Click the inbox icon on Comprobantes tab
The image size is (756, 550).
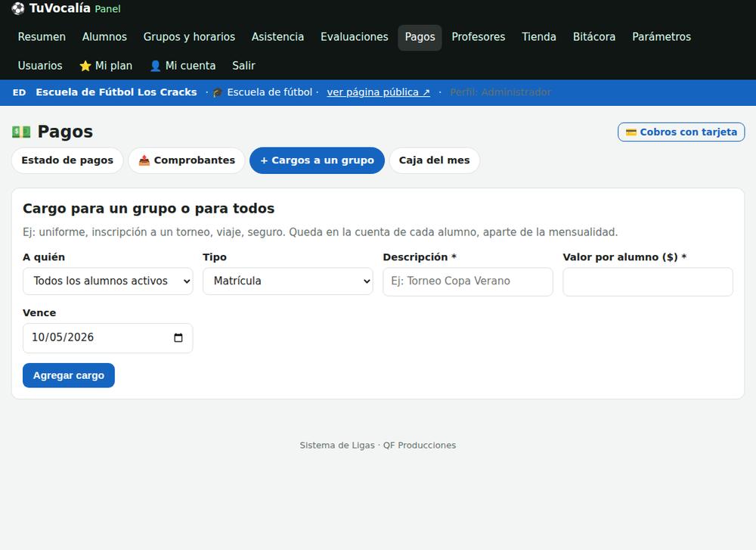click(x=144, y=160)
